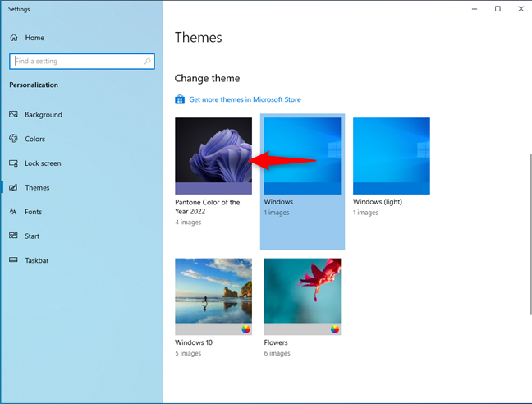Click the Taskbar icon in sidebar
Image resolution: width=532 pixels, height=404 pixels.
[13, 259]
